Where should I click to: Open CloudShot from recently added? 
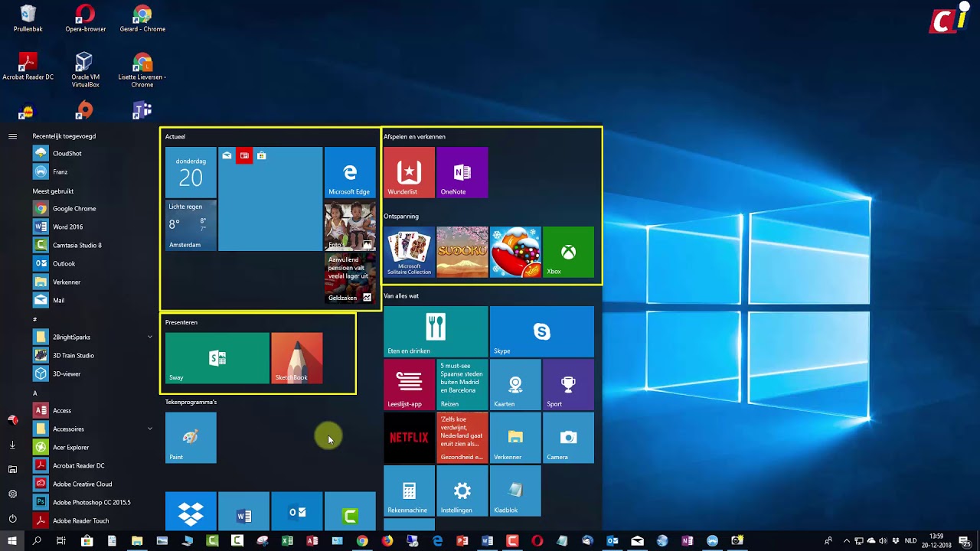coord(93,153)
